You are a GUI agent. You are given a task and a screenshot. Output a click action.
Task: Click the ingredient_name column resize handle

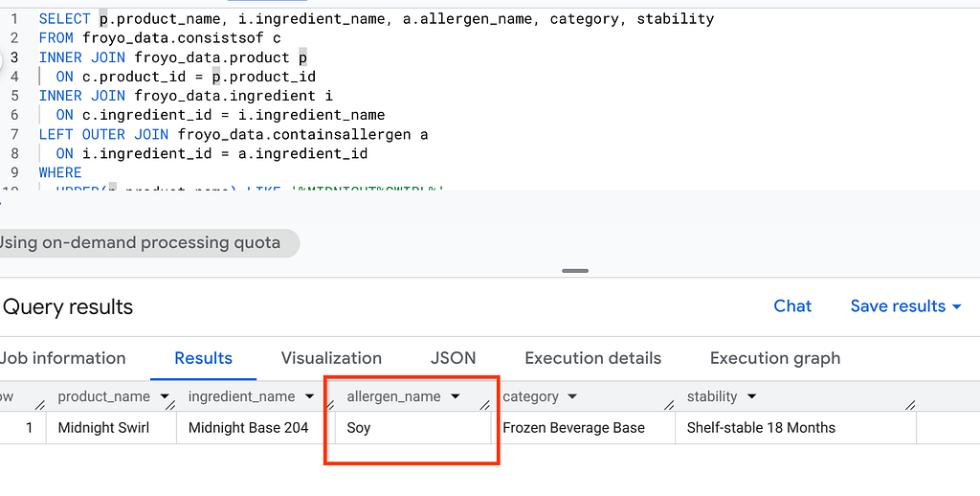tap(329, 405)
